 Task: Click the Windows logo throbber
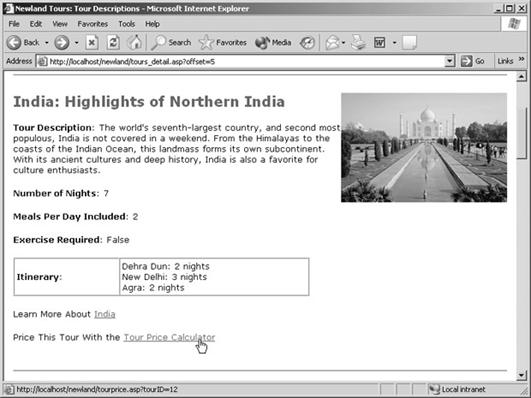[x=514, y=24]
